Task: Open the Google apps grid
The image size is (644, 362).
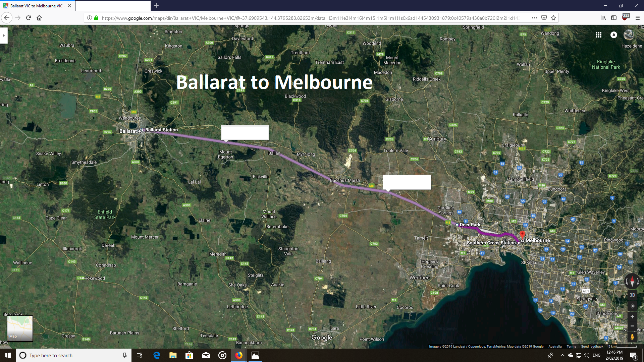Action: pyautogui.click(x=598, y=35)
